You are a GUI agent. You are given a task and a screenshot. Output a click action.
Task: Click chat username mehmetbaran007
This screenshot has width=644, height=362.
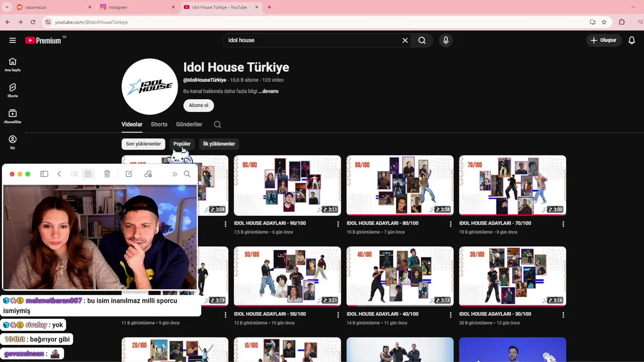pyautogui.click(x=54, y=301)
